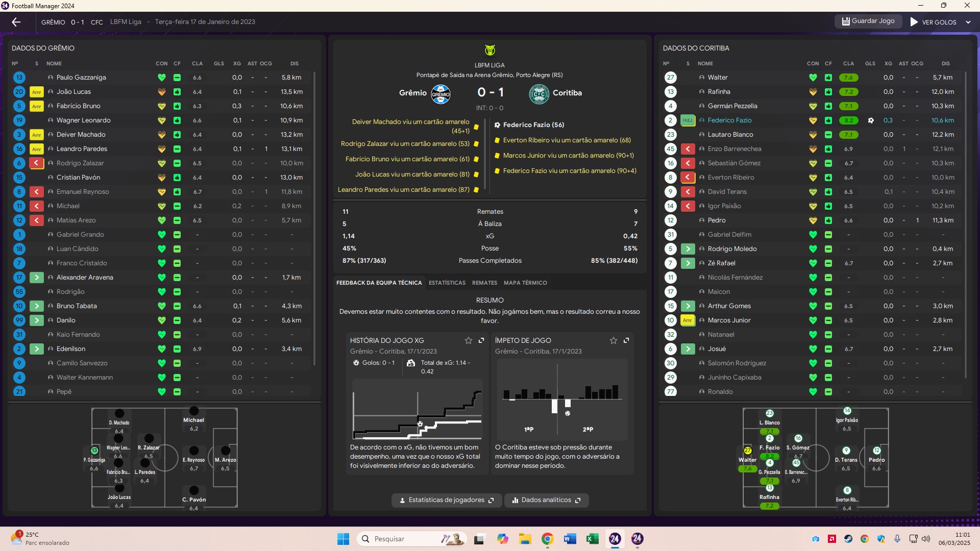This screenshot has width=980, height=551.
Task: Click Rodrigo Zalazar substituted-off icon
Action: 36,163
